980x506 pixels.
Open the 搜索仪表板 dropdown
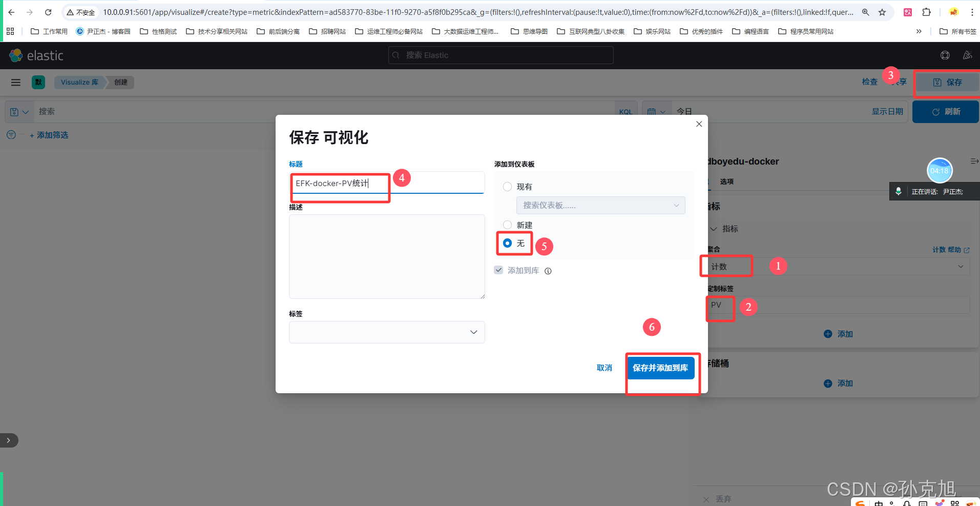pyautogui.click(x=600, y=205)
